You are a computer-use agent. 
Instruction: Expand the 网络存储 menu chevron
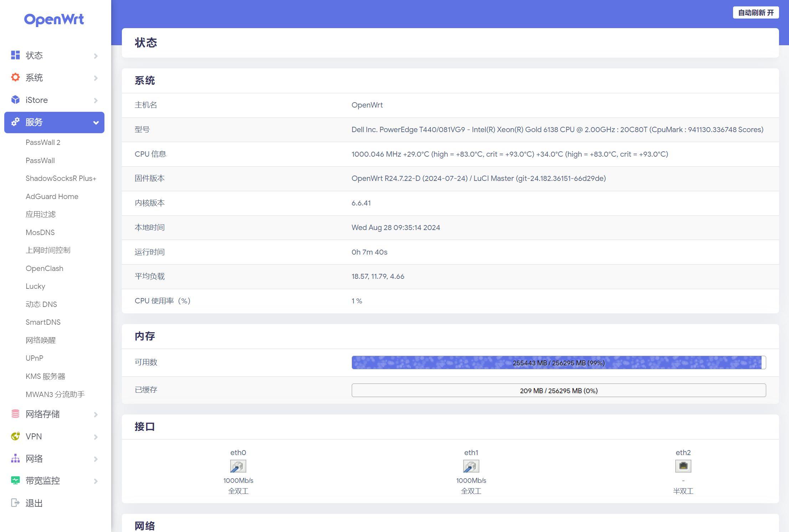point(96,414)
